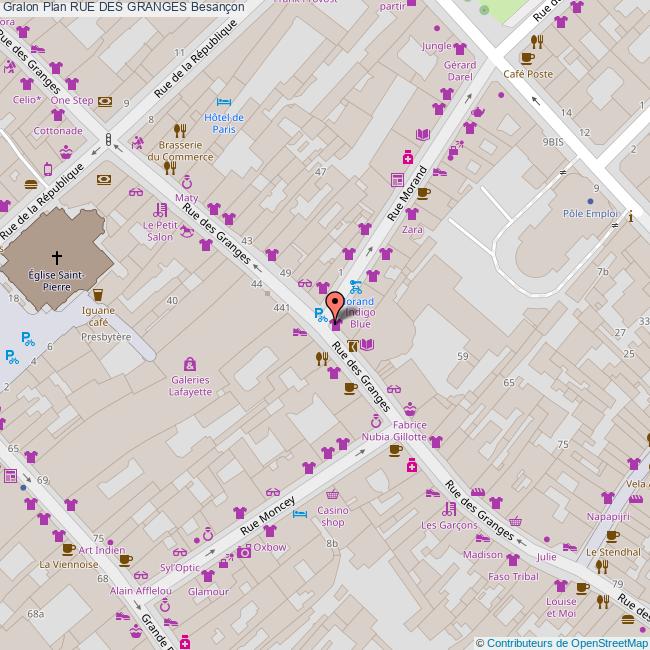Click the information 'i' icon
This screenshot has width=650, height=650.
click(631, 214)
